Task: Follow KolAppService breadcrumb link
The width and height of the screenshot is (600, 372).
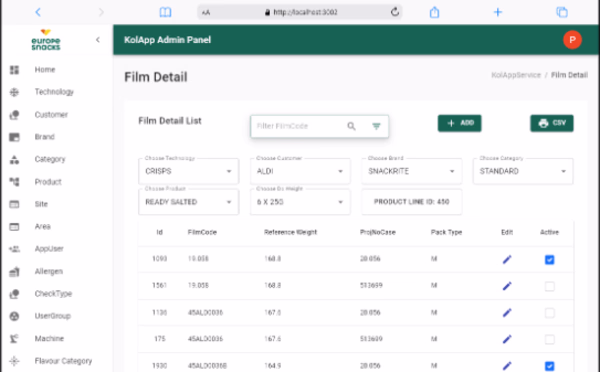Action: coord(516,75)
